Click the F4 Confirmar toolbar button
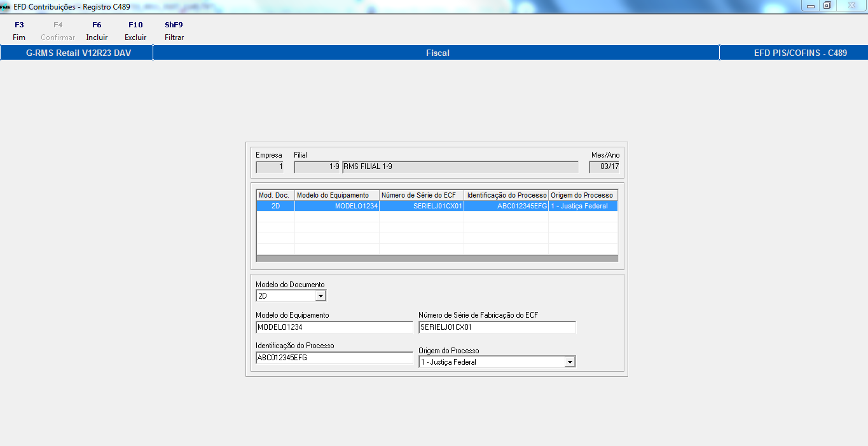This screenshot has width=868, height=446. click(58, 31)
